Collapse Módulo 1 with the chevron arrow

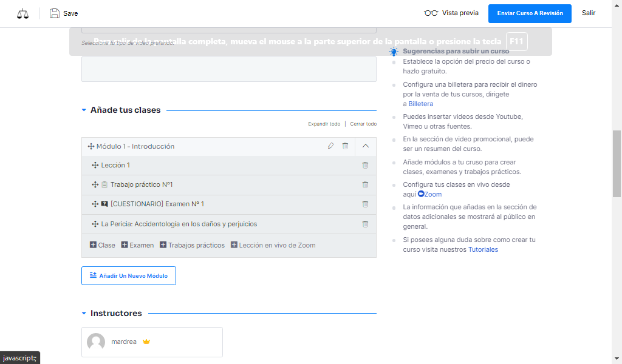coord(366,146)
